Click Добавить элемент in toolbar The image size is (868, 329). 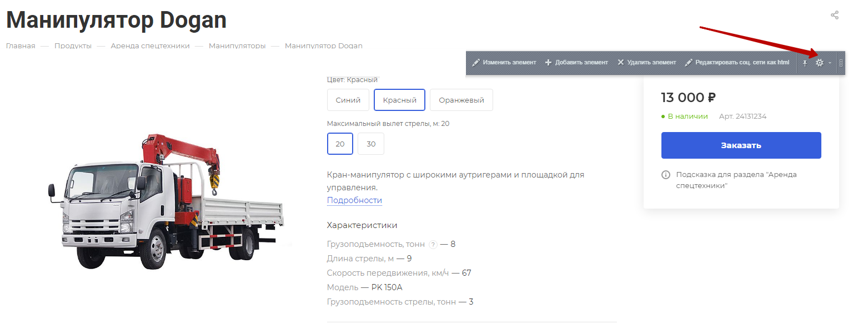(x=576, y=62)
